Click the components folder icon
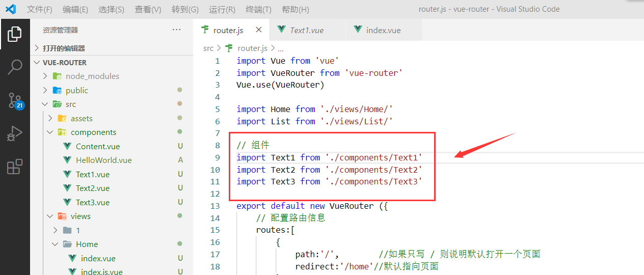Screen dimensions: 644x275 (62, 132)
